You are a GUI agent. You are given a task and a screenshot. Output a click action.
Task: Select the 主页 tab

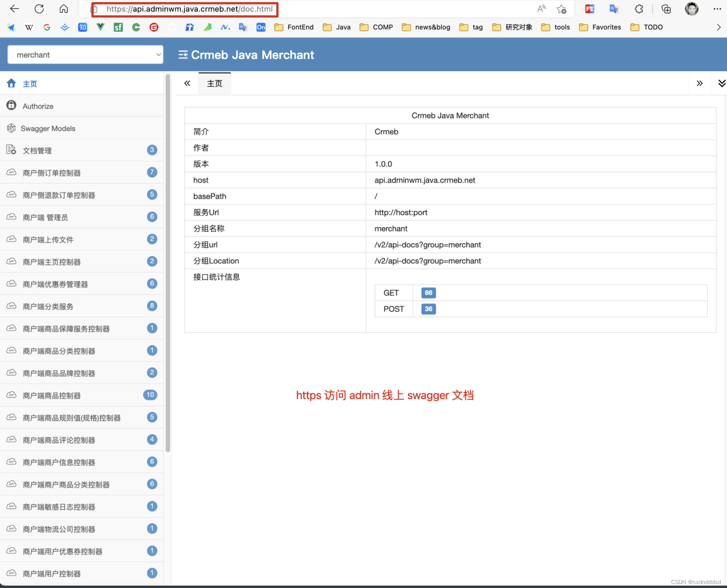coord(214,84)
